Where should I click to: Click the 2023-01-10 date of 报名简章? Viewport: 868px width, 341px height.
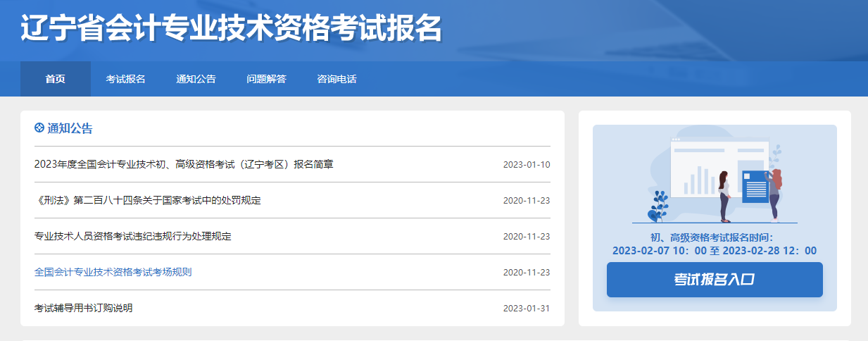[526, 165]
